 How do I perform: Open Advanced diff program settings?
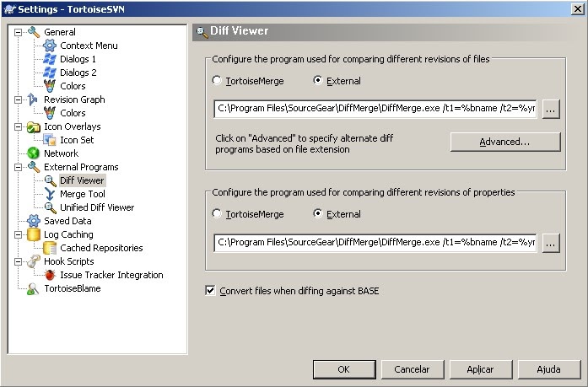(505, 142)
